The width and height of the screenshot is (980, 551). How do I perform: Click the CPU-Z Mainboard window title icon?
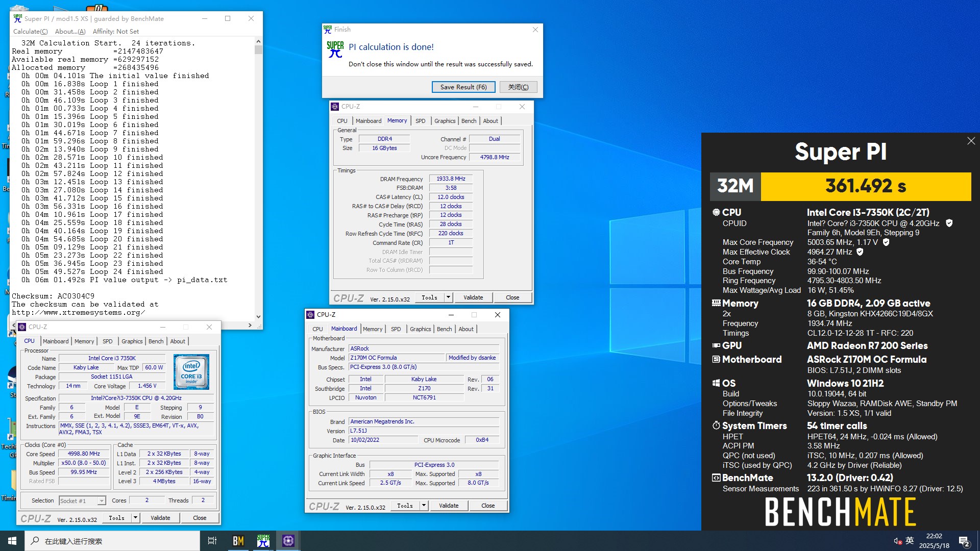click(310, 315)
